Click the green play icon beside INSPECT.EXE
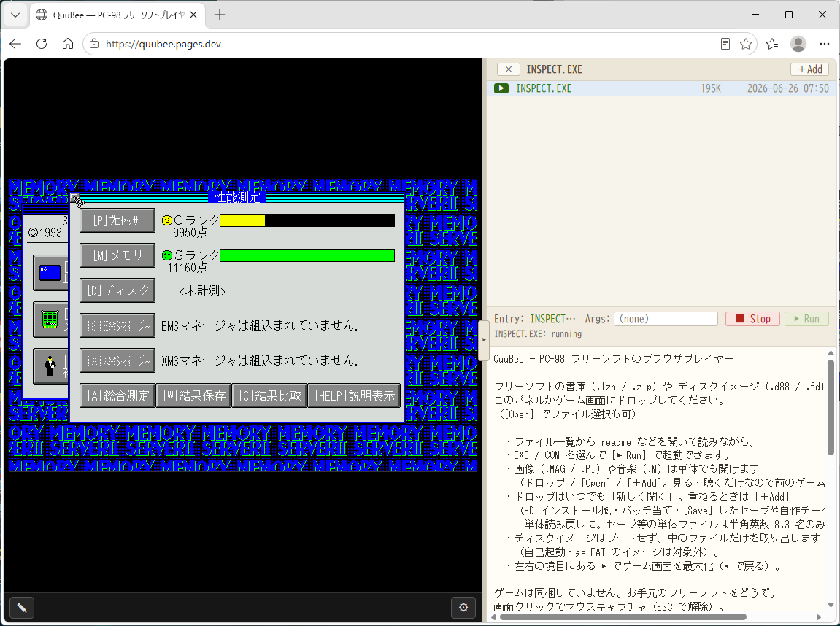This screenshot has height=626, width=840. point(501,88)
